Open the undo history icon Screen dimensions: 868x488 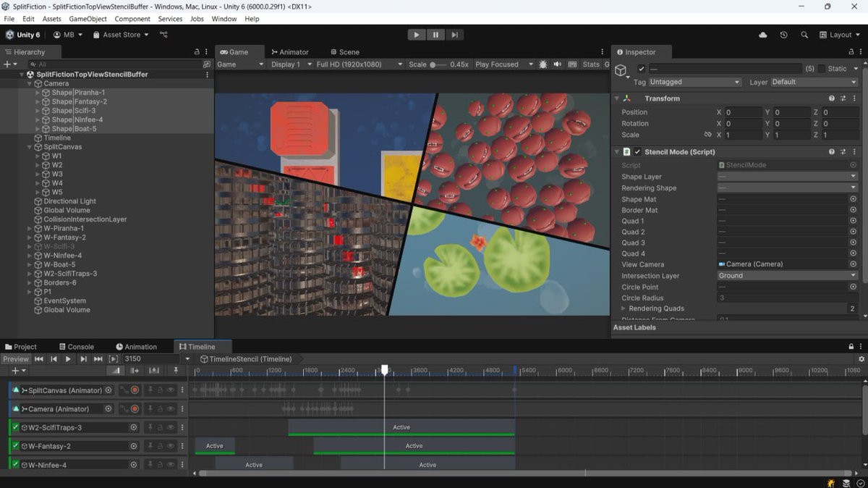pos(783,35)
